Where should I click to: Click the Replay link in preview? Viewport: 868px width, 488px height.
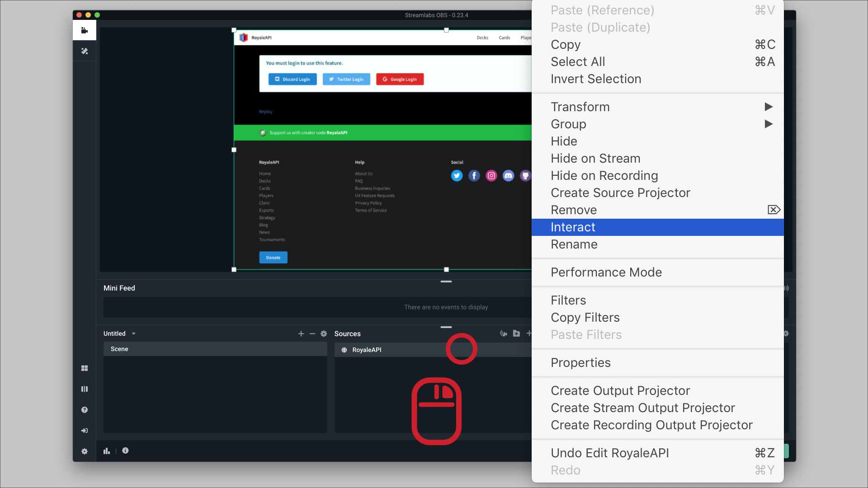pyautogui.click(x=266, y=112)
